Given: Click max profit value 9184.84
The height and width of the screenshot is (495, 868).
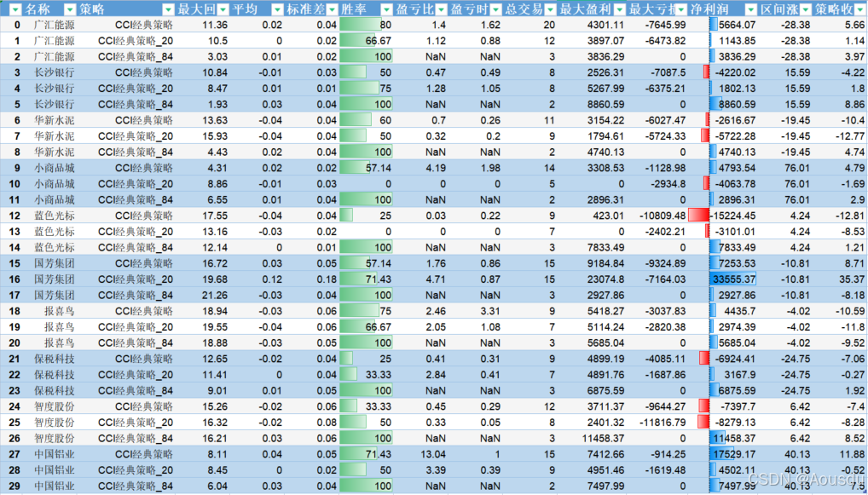Looking at the screenshot, I should pos(604,263).
